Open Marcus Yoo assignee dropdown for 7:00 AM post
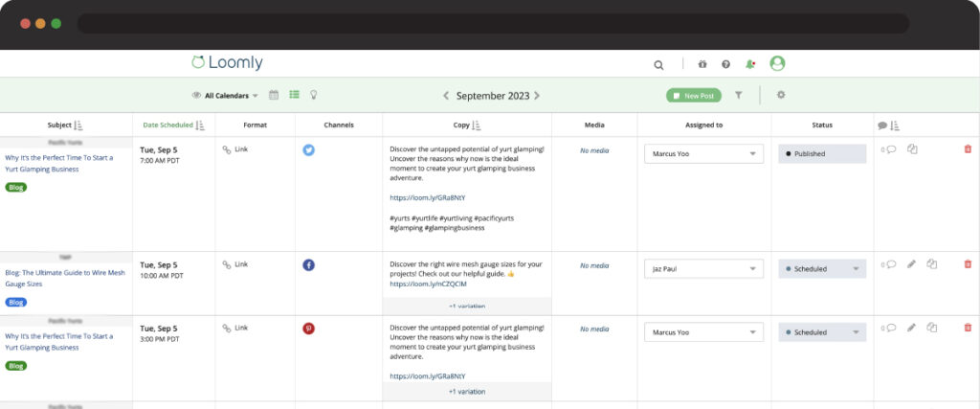Screen dimensions: 980x409 (703, 154)
